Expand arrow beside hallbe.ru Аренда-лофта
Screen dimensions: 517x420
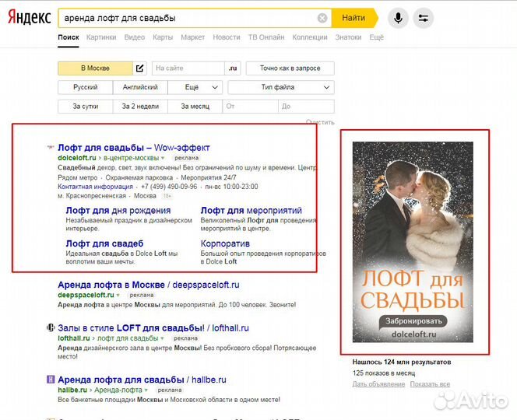pyautogui.click(x=146, y=390)
